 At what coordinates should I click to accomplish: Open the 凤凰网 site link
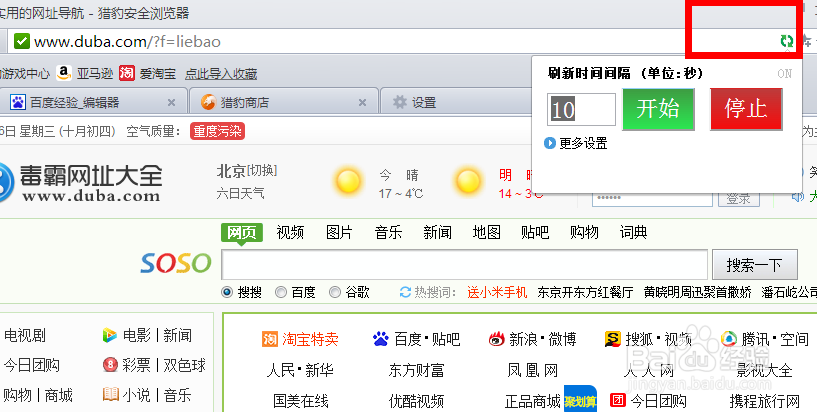coord(533,370)
